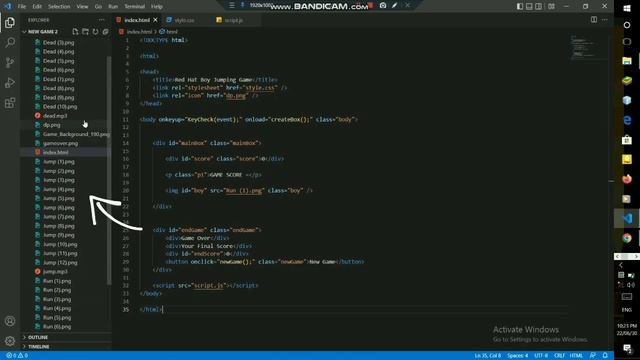Open the Go menu
Viewport: 640px width, 360px height.
pos(98,7)
